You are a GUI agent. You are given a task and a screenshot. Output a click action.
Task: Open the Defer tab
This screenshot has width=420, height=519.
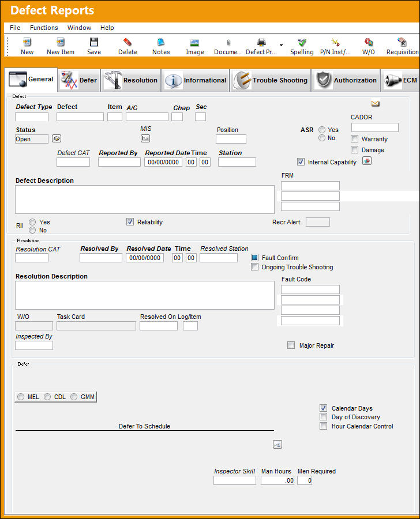(79, 80)
